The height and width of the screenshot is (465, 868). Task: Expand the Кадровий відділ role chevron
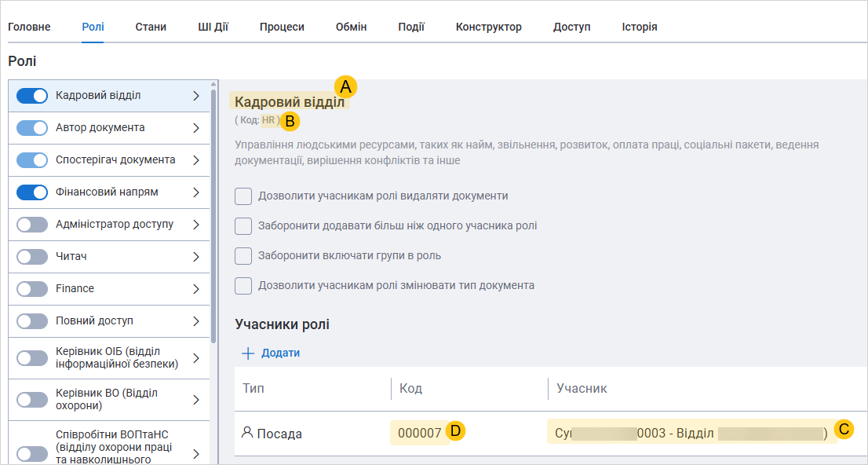[x=196, y=96]
